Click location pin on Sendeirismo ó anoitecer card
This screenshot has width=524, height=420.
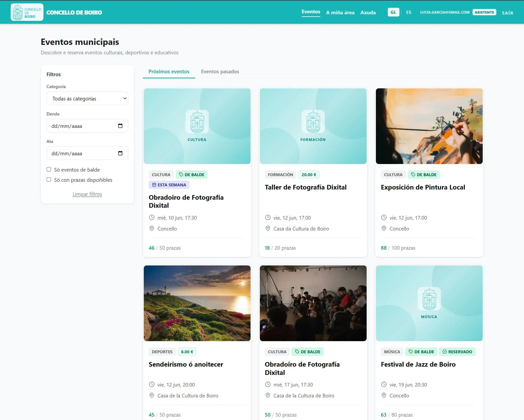click(x=152, y=395)
